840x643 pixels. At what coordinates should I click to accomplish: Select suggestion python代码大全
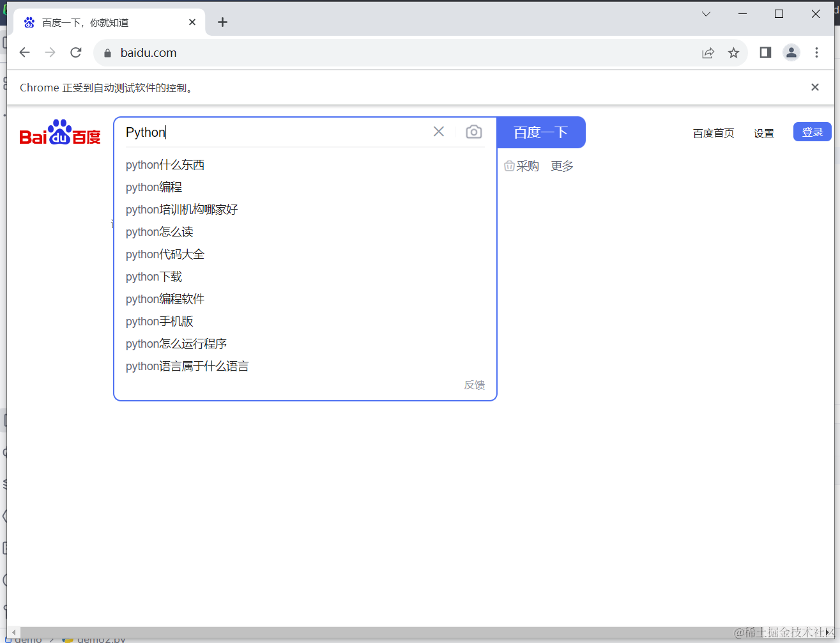pyautogui.click(x=165, y=254)
